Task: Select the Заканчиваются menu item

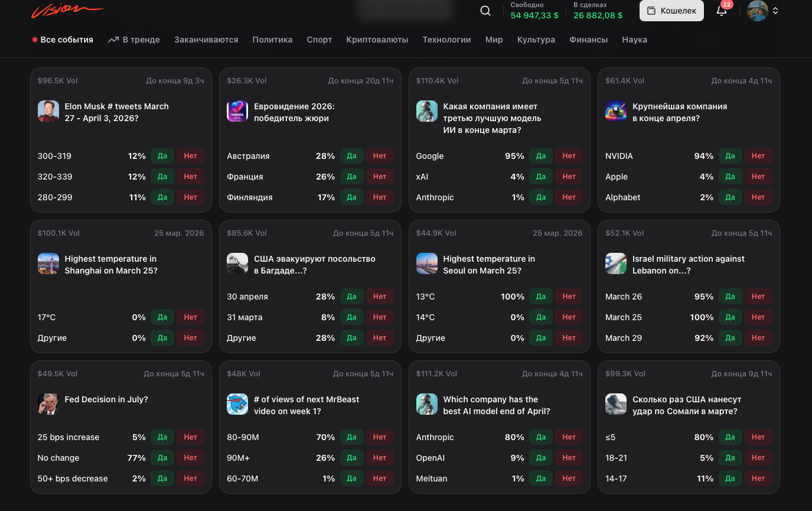Action: 206,39
